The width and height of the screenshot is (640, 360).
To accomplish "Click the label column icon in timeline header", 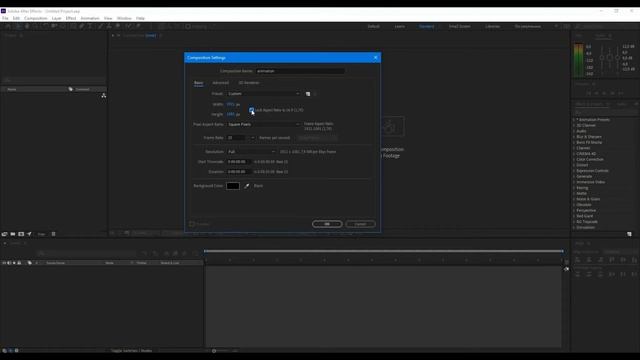I will [x=29, y=263].
